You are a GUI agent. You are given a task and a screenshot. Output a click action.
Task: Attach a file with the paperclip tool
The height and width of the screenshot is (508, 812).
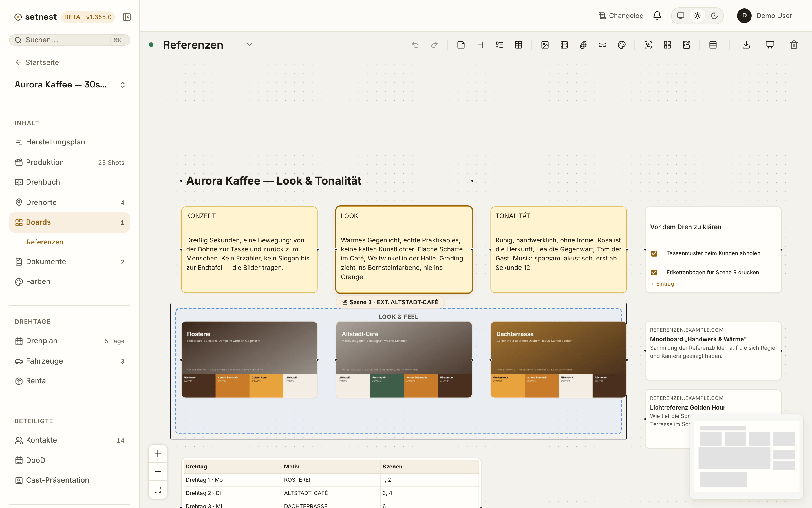(x=583, y=45)
